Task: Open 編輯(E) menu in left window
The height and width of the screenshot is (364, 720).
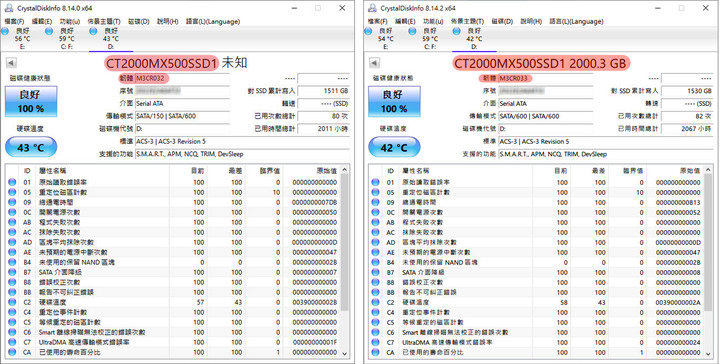Action: pos(42,22)
